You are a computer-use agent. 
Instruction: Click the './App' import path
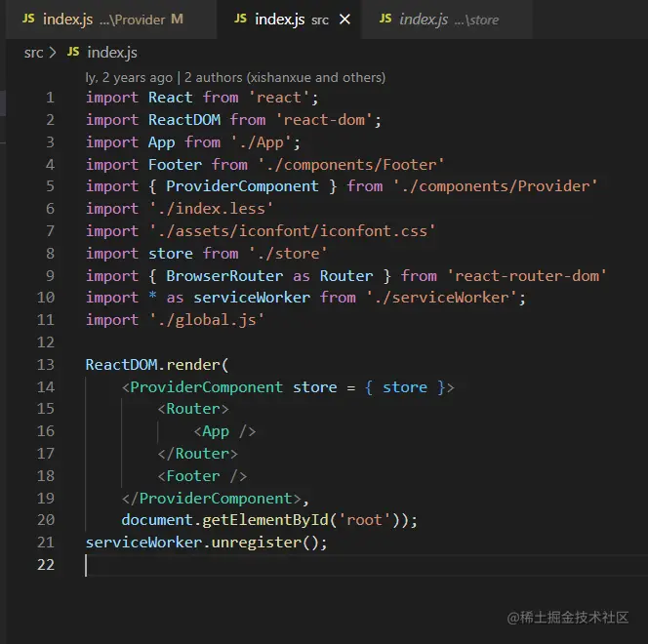(x=262, y=142)
